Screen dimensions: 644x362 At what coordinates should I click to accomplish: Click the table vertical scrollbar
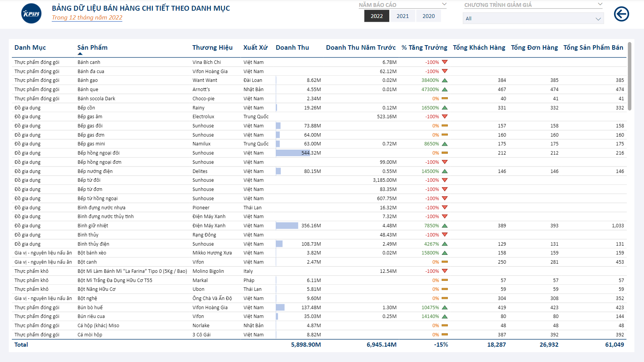[629, 77]
